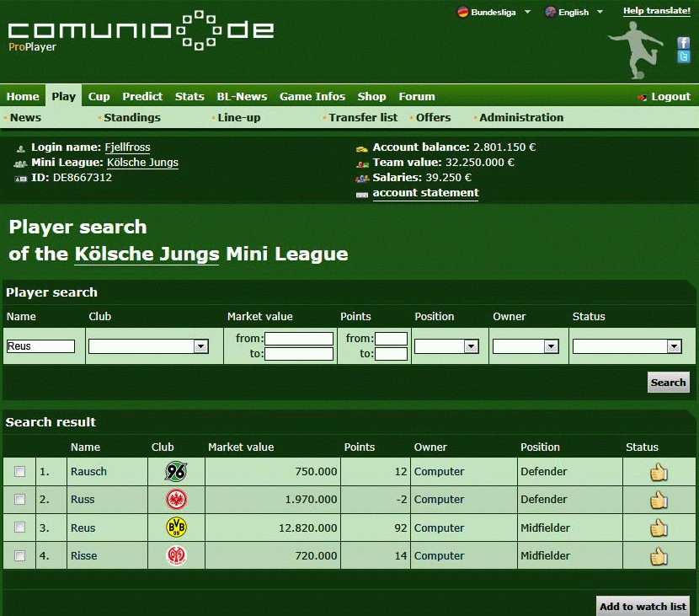
Task: Click Add to watch list button
Action: pyautogui.click(x=643, y=606)
